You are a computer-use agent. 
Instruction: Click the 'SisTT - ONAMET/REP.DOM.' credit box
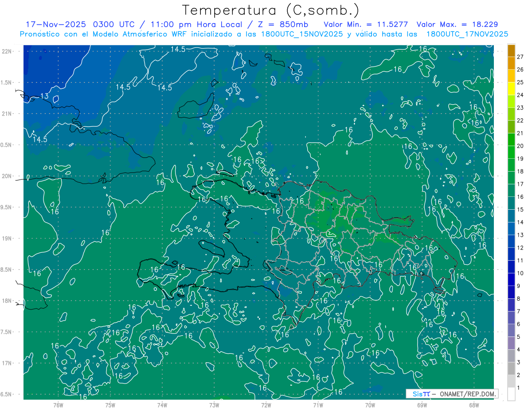452,394
